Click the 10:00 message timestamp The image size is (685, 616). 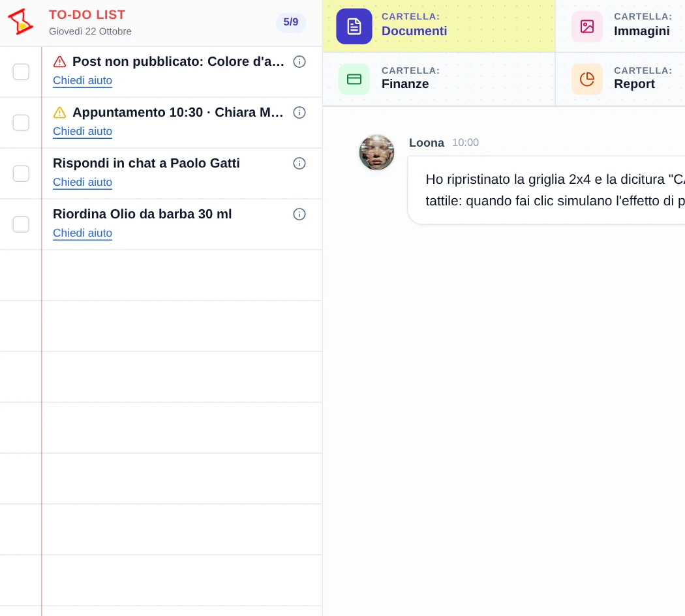pos(465,143)
